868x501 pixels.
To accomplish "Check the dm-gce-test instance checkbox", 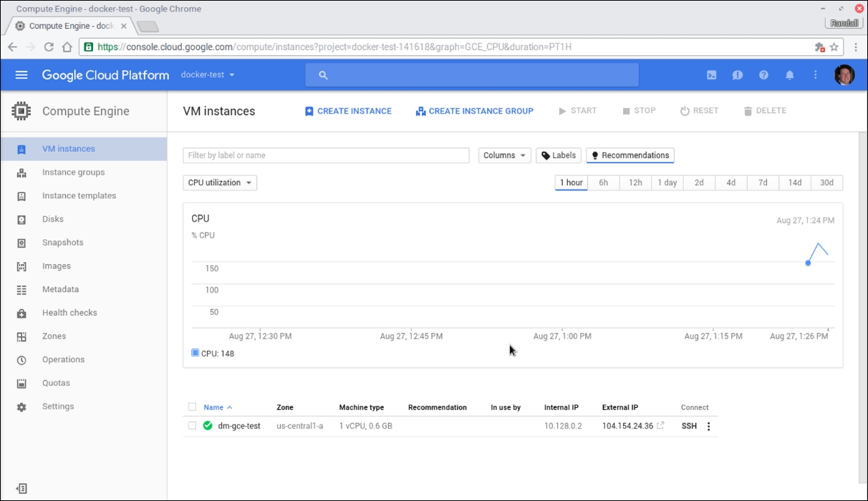I will tap(192, 426).
